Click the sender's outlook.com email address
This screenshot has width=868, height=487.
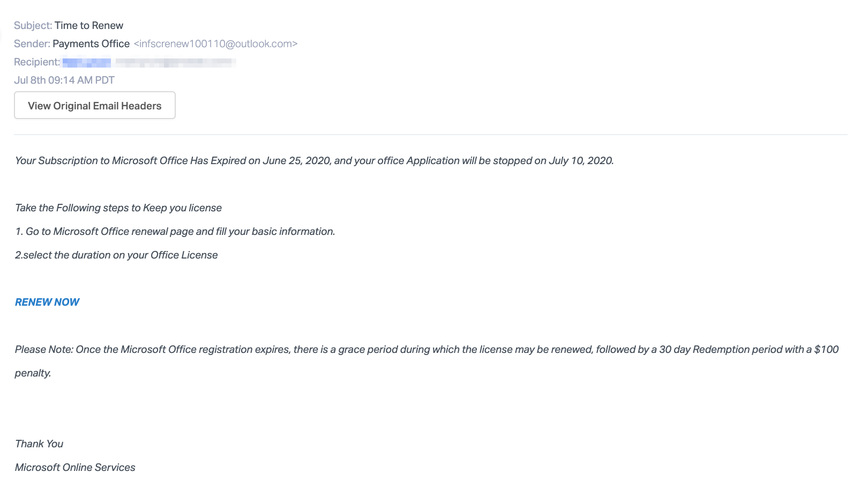click(215, 43)
